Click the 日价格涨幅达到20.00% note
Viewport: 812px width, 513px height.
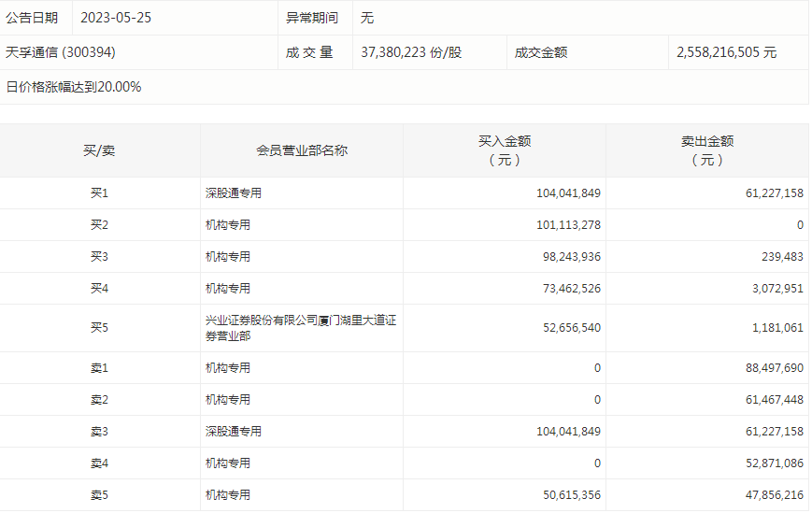74,87
